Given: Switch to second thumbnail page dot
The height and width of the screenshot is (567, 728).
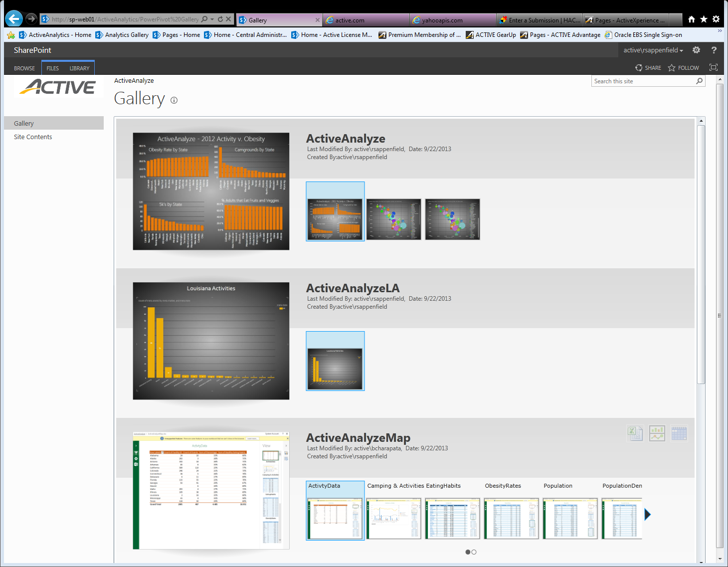Looking at the screenshot, I should [x=474, y=552].
